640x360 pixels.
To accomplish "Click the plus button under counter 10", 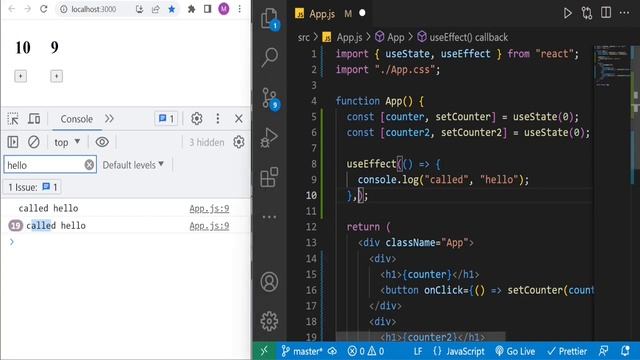I will pyautogui.click(x=20, y=76).
